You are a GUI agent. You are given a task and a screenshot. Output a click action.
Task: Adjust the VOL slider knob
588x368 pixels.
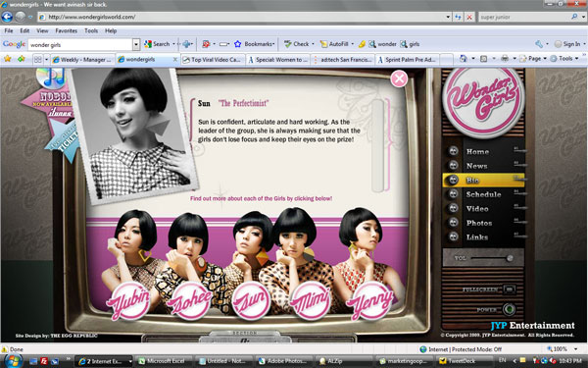(x=510, y=258)
